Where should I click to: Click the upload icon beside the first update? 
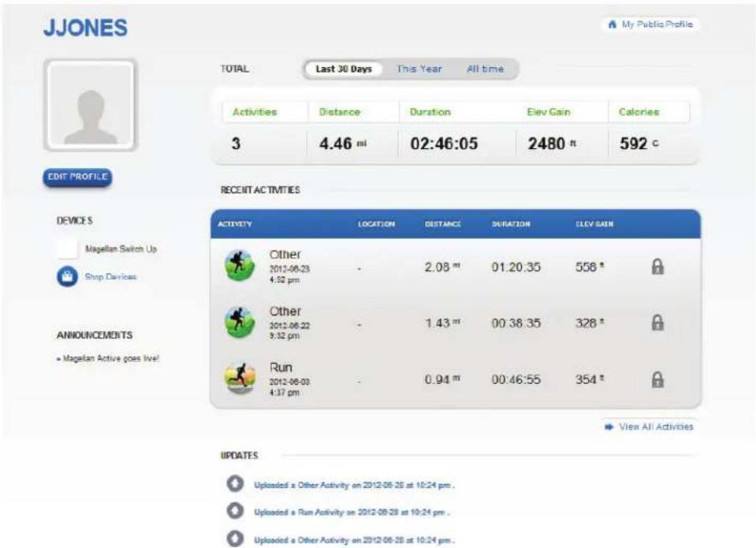point(235,483)
